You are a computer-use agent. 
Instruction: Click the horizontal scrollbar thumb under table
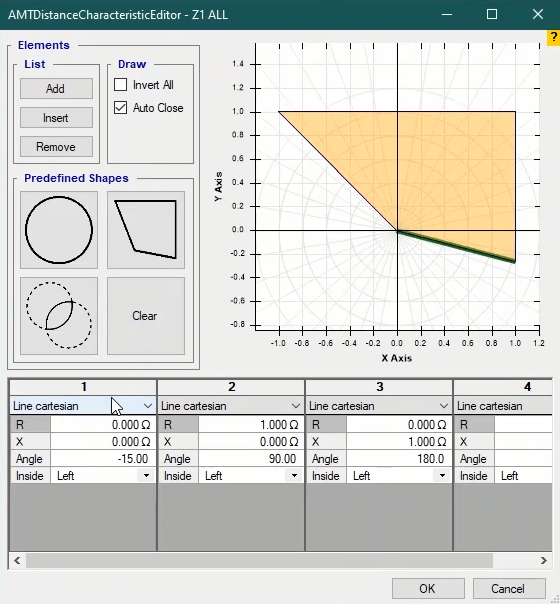point(259,560)
